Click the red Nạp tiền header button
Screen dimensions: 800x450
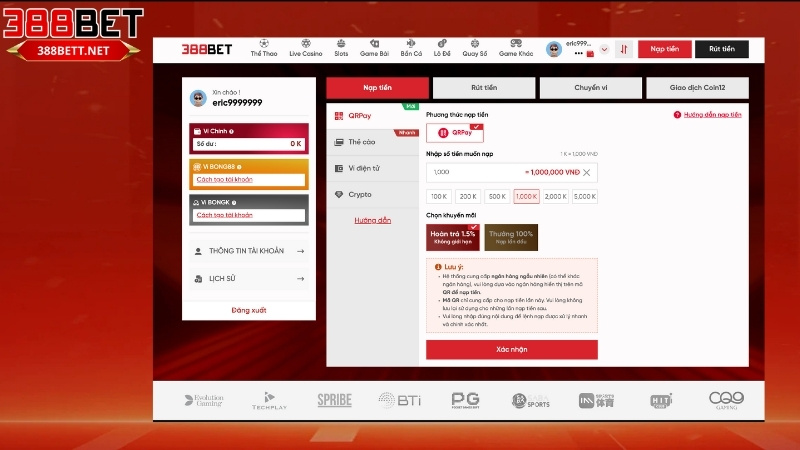[x=665, y=49]
